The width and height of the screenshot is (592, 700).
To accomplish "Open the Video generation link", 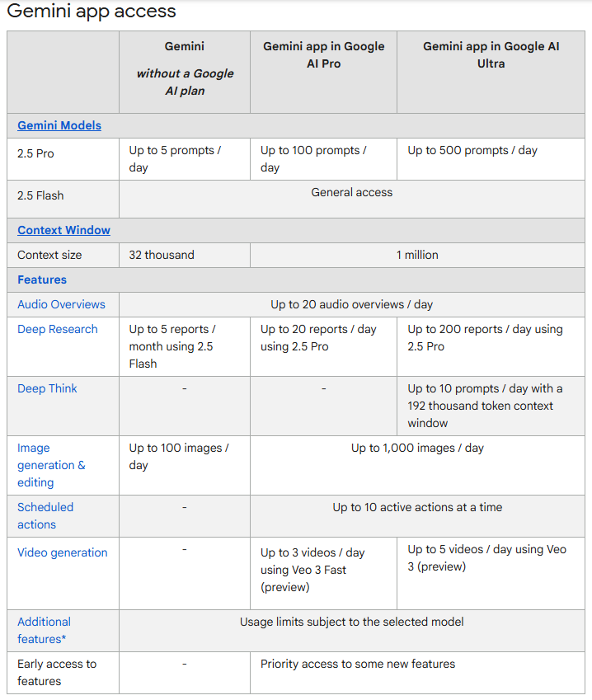I will click(x=62, y=552).
